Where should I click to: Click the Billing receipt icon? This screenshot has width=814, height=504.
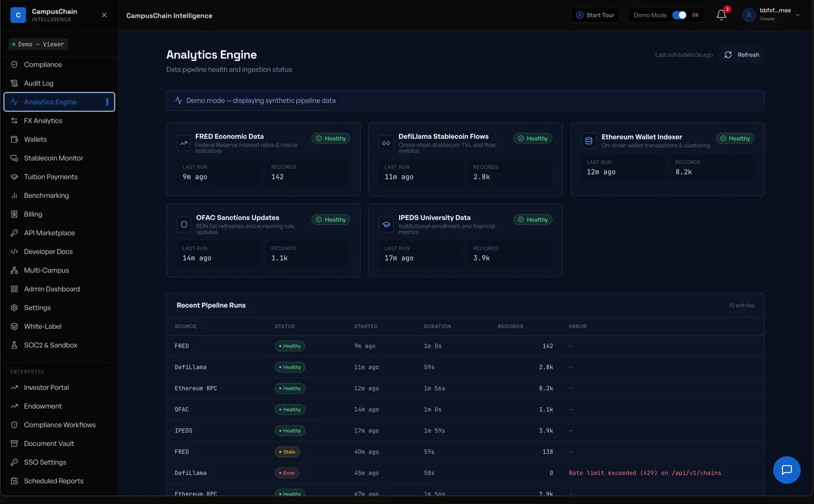click(x=15, y=214)
